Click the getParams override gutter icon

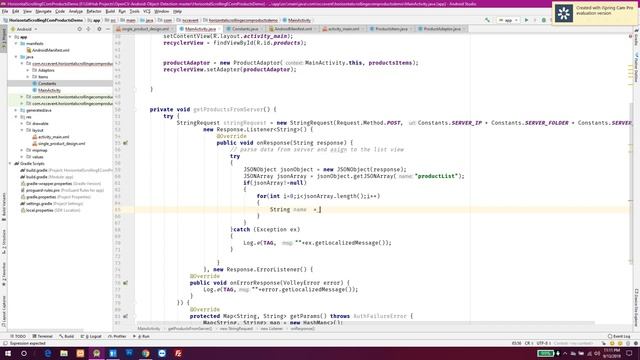125,316
